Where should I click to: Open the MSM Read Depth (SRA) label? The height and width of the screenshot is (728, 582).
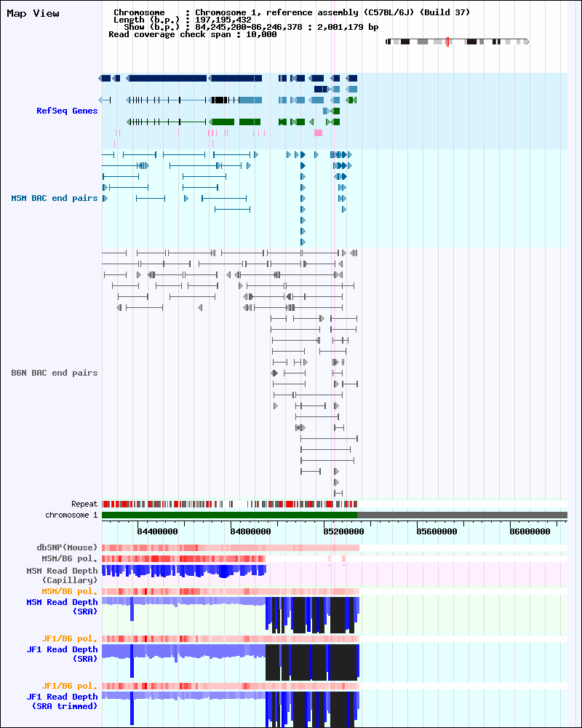62,606
